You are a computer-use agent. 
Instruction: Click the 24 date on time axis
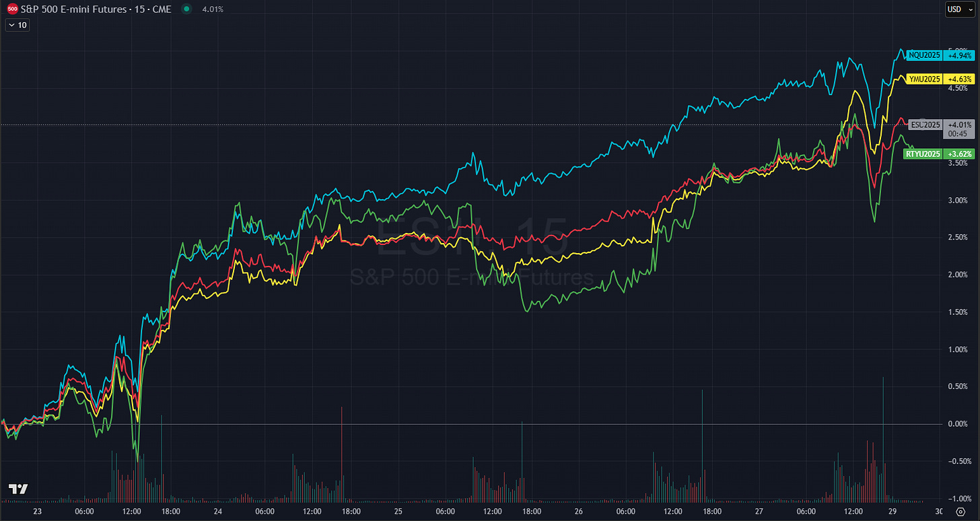click(218, 512)
